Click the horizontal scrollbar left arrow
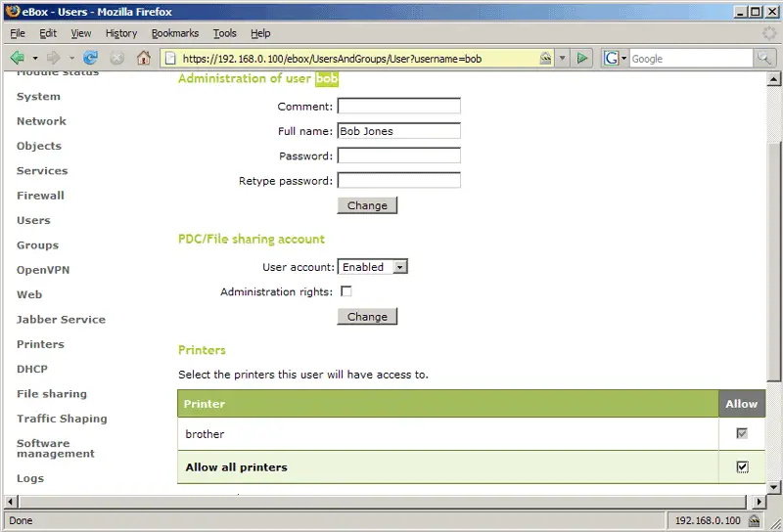The width and height of the screenshot is (783, 532). coord(12,502)
